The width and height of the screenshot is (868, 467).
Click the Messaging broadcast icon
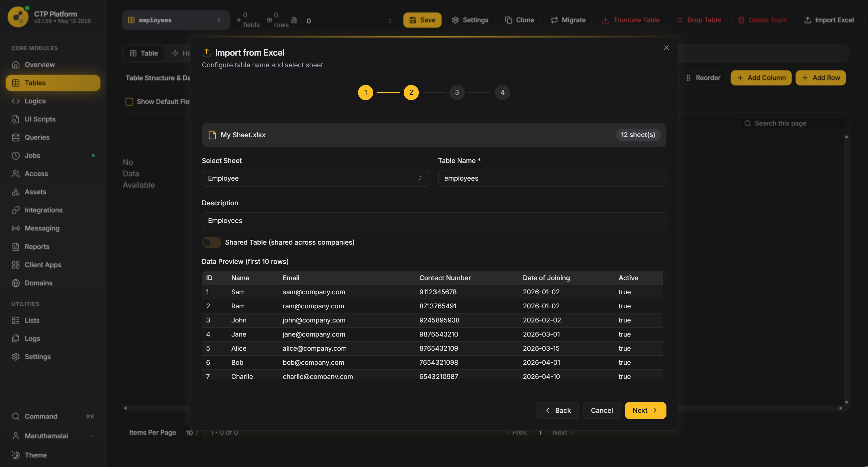click(x=15, y=228)
